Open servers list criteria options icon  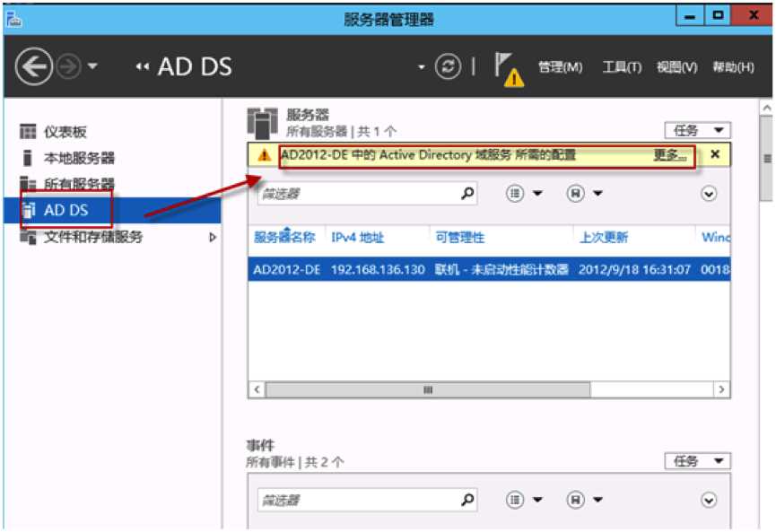[515, 193]
